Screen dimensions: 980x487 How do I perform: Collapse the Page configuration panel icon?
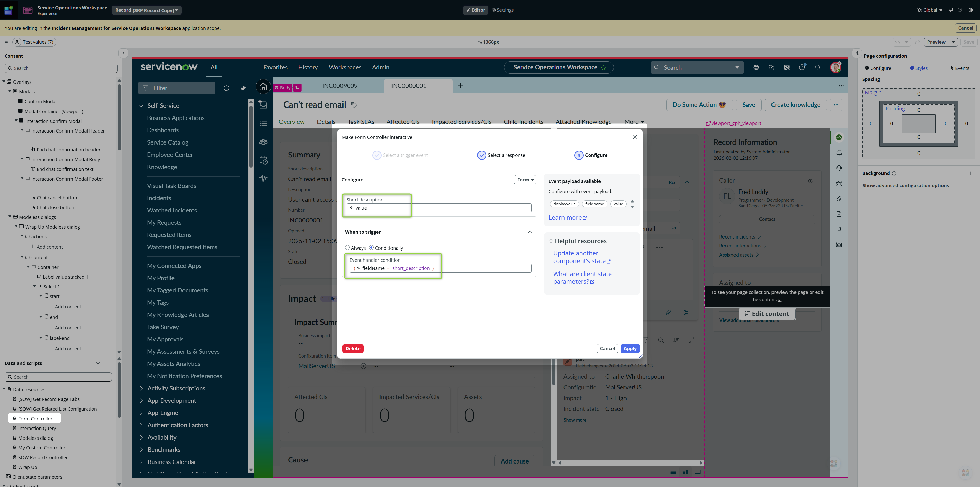coord(857,53)
